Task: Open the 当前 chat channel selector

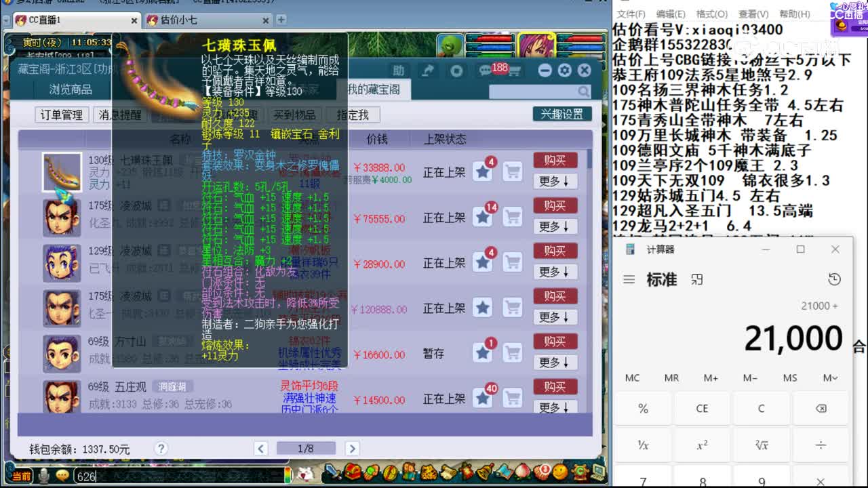Action: click(20, 476)
